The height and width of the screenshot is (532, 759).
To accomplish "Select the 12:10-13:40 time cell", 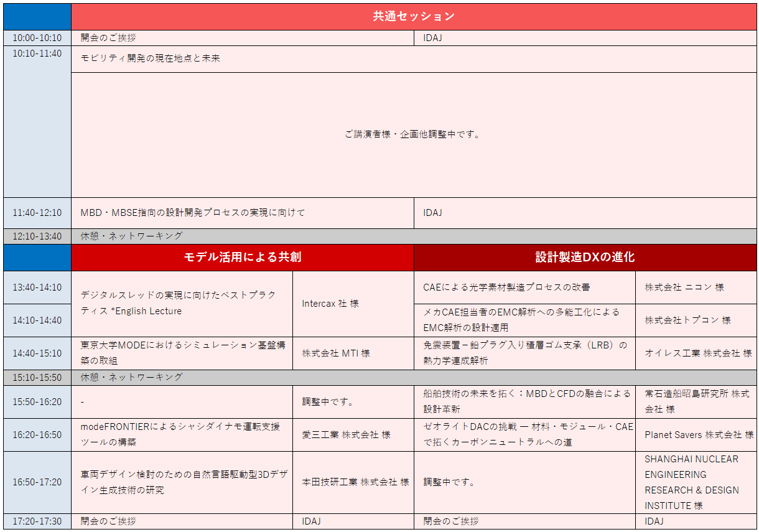I will [37, 236].
